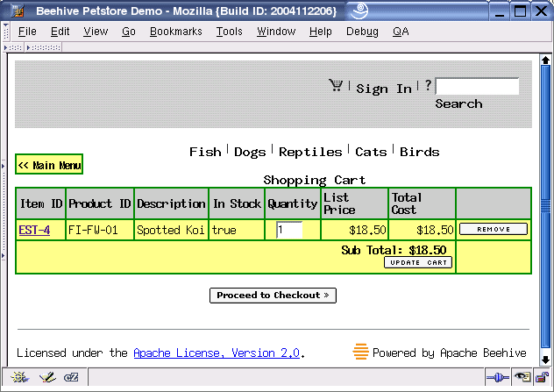
Task: Close the Mozilla window
Action: [x=541, y=11]
